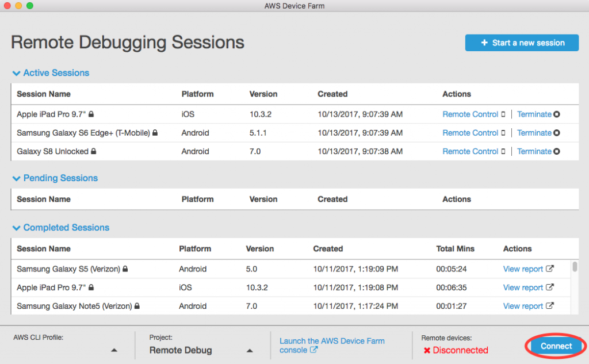
Task: Launch the AWS Device Farm console link
Action: [x=332, y=345]
